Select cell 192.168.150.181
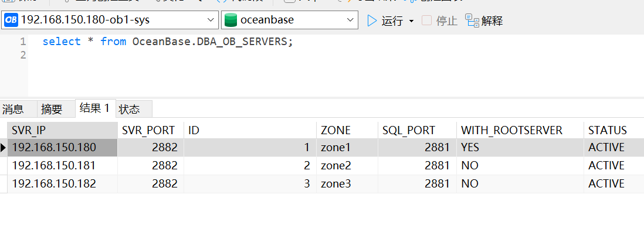Viewport: 644px width, 225px height. tap(62, 165)
